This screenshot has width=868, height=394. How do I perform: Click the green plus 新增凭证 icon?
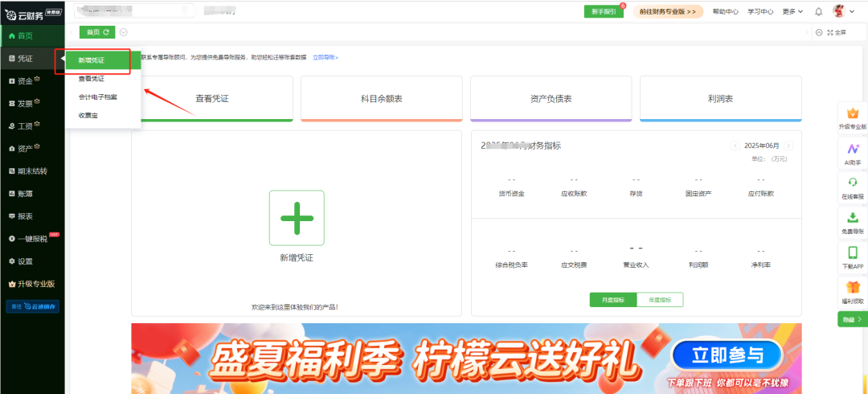tap(297, 218)
